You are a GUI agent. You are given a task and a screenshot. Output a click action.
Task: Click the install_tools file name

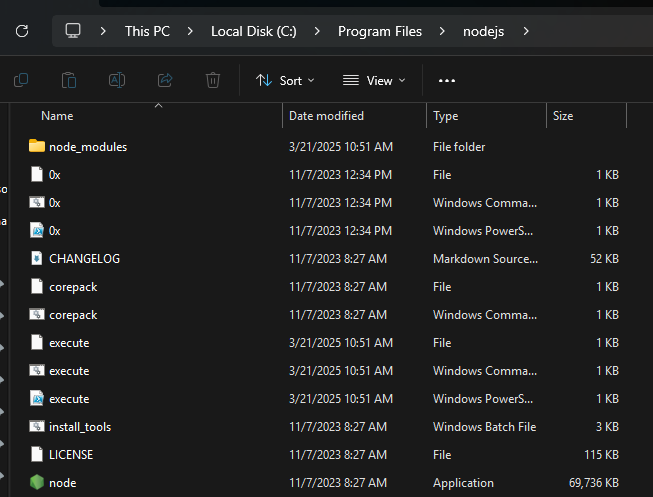[x=80, y=427]
